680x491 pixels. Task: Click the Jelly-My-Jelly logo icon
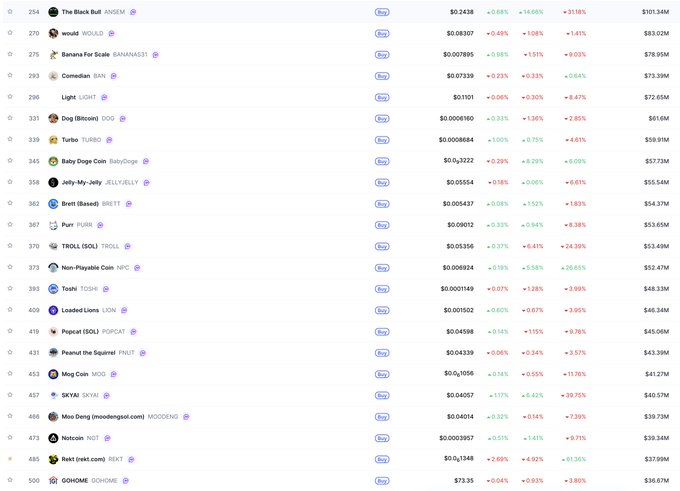53,183
